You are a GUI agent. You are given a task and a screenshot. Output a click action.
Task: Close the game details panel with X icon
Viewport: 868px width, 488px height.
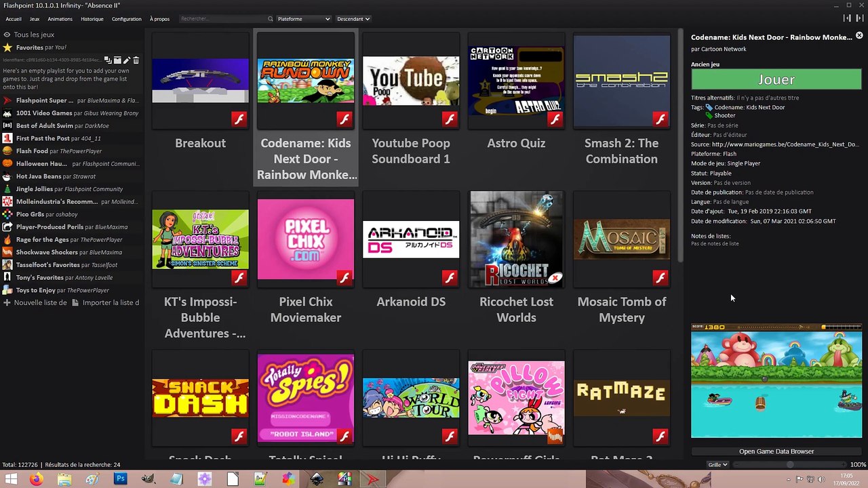coord(859,36)
